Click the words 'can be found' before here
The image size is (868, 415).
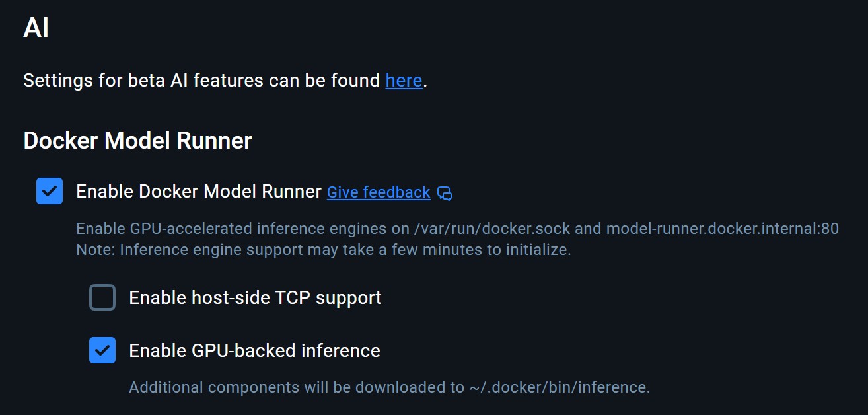(325, 81)
